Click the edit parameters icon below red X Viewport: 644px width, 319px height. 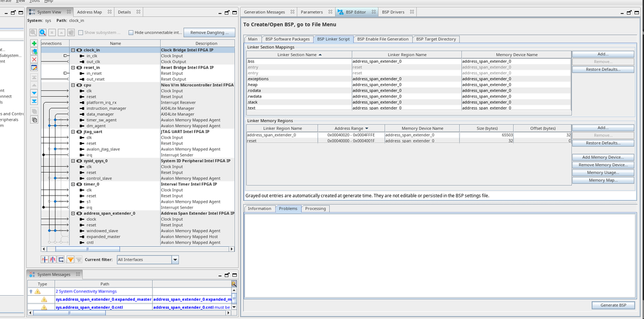coord(34,68)
